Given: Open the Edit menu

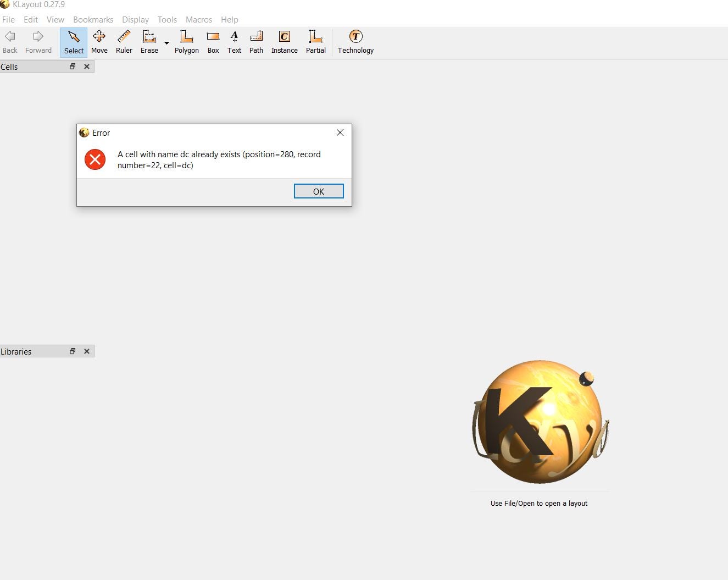Looking at the screenshot, I should coord(31,19).
